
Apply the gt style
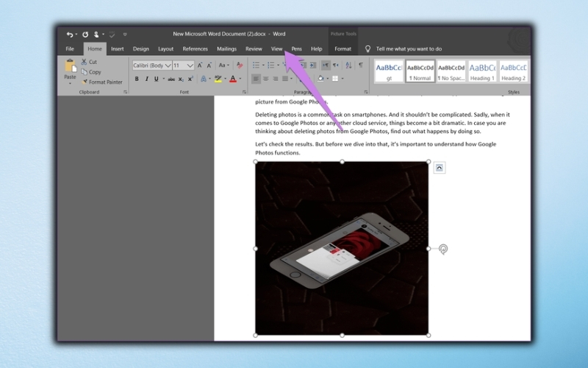pyautogui.click(x=389, y=71)
